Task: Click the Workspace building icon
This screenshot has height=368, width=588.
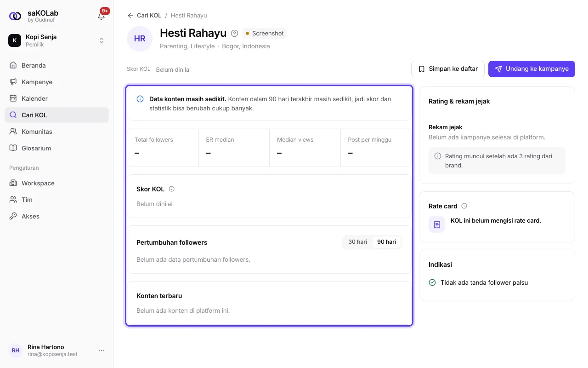Action: click(13, 183)
